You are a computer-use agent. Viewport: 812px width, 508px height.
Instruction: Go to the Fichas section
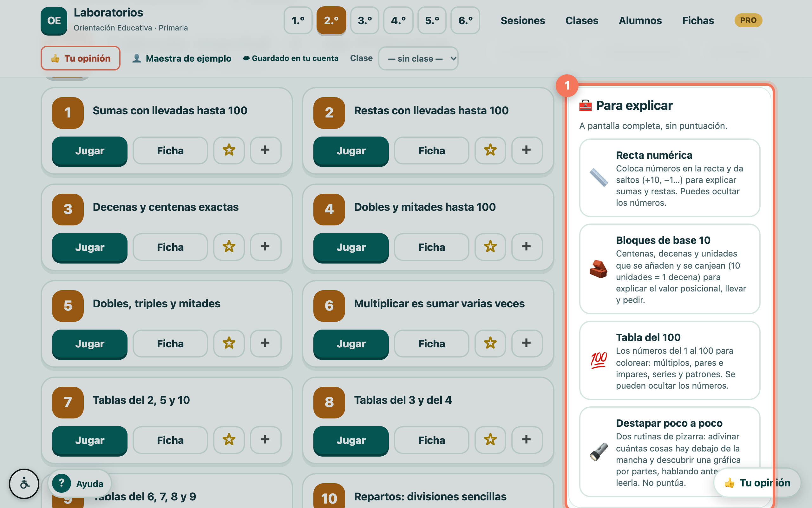[x=698, y=21]
